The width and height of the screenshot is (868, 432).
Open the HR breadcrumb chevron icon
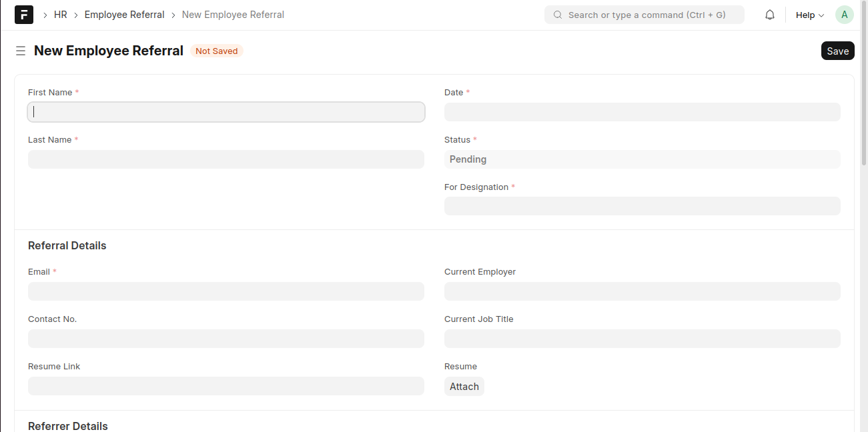(x=76, y=14)
